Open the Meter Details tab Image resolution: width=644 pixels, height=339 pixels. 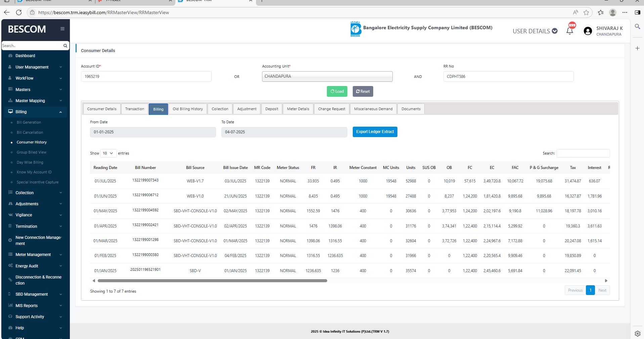pyautogui.click(x=298, y=109)
